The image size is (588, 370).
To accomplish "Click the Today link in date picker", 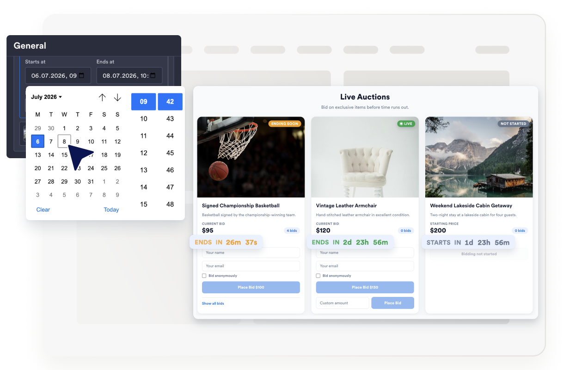I will click(x=111, y=210).
